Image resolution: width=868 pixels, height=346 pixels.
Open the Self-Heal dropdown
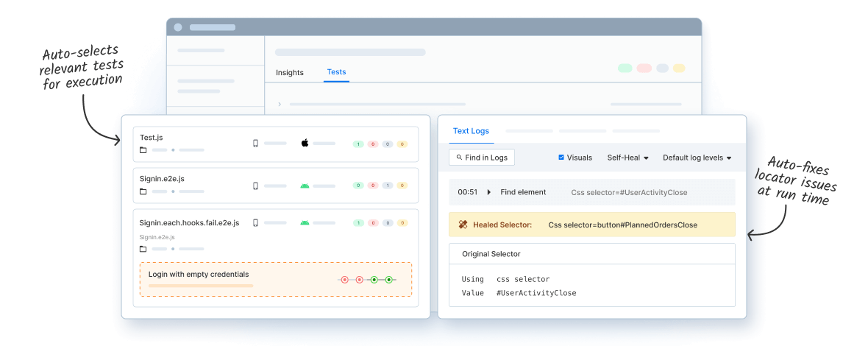[627, 158]
